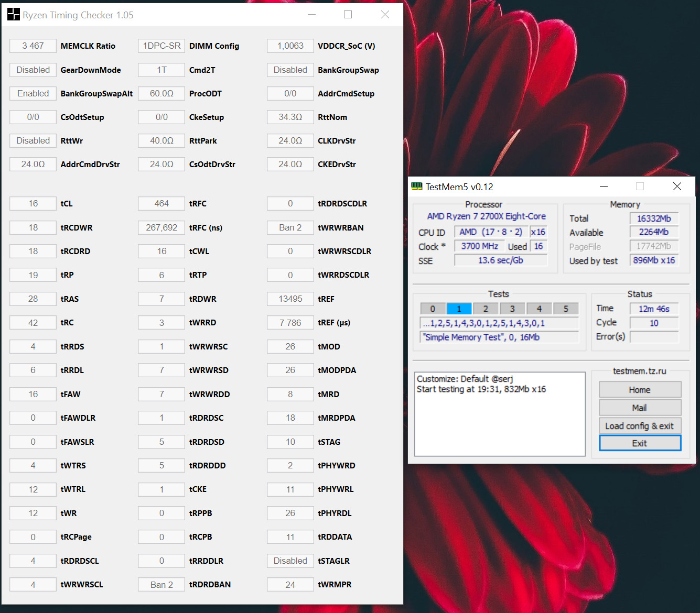This screenshot has height=613, width=700.
Task: Click the tWRWRBAN Ban 2 field
Action: [x=290, y=227]
